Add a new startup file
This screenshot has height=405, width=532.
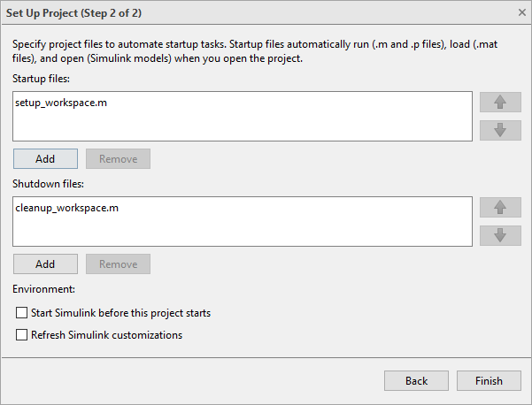coord(45,159)
